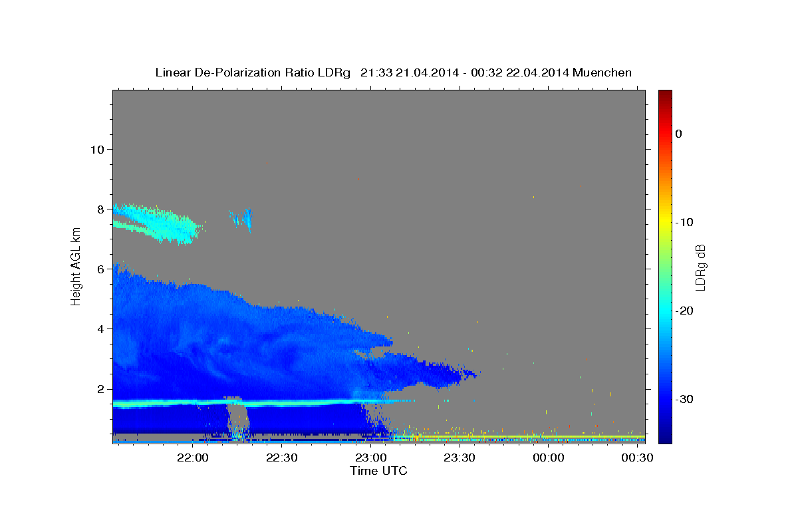Image resolution: width=798 pixels, height=532 pixels.
Task: Click the colorbar value -20
Action: click(x=685, y=311)
